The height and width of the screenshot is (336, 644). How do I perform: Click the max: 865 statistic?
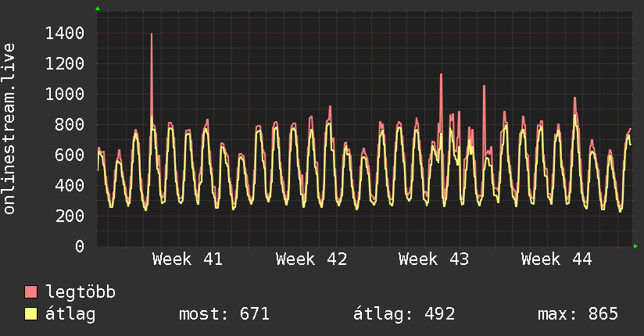point(578,314)
